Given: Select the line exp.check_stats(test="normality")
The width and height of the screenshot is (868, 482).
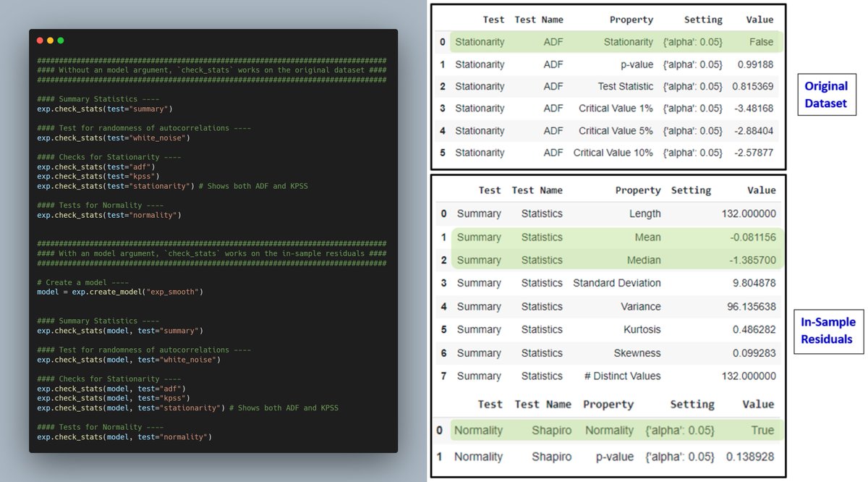Looking at the screenshot, I should pos(109,215).
